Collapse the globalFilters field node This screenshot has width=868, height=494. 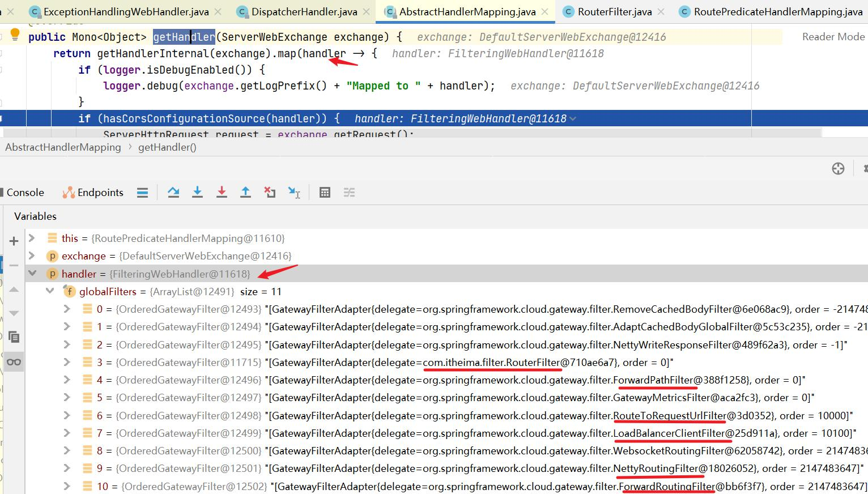tap(50, 291)
